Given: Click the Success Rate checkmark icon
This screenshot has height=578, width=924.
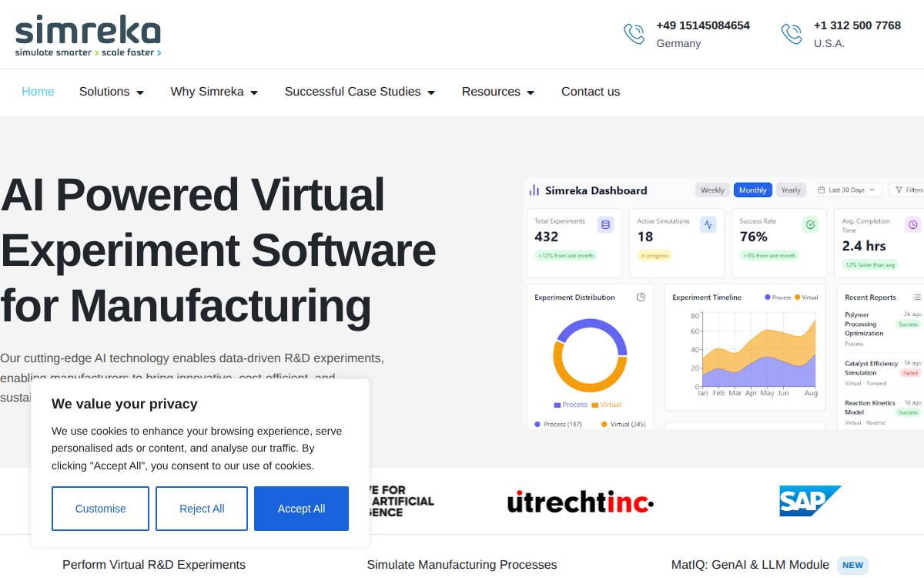Looking at the screenshot, I should point(810,225).
